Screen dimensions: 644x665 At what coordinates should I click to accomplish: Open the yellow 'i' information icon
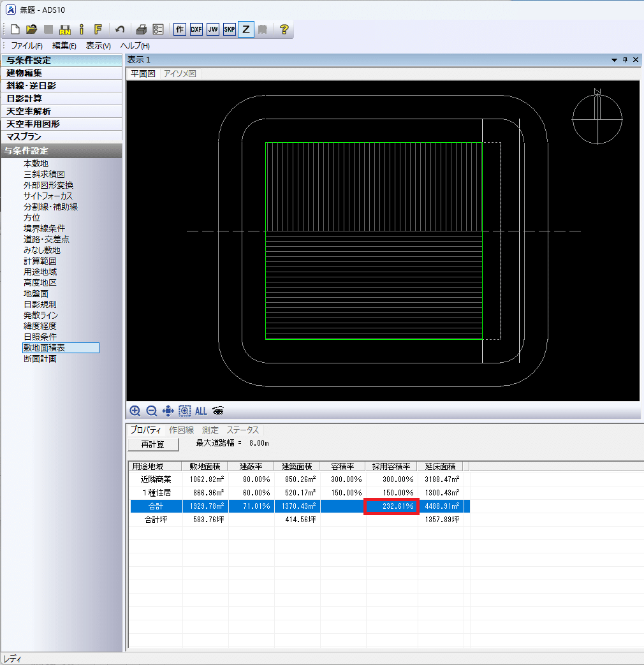[82, 29]
